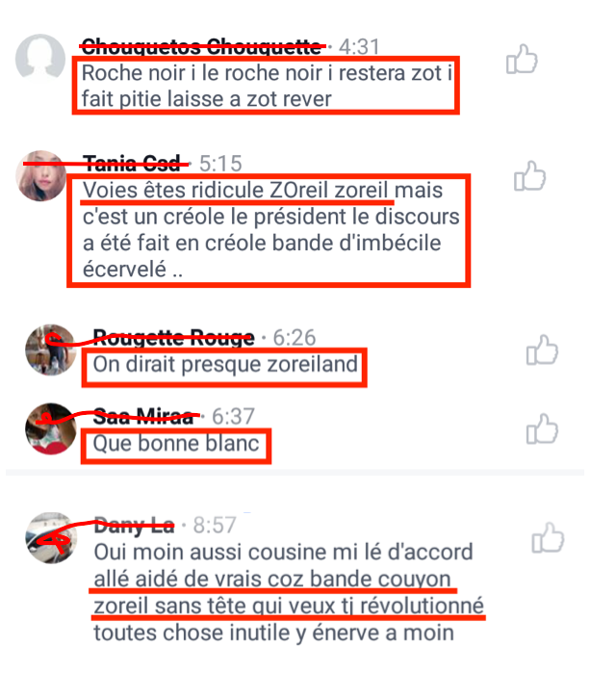Click the 8:57 timestamp
Screen dimensions: 616x698
215,526
